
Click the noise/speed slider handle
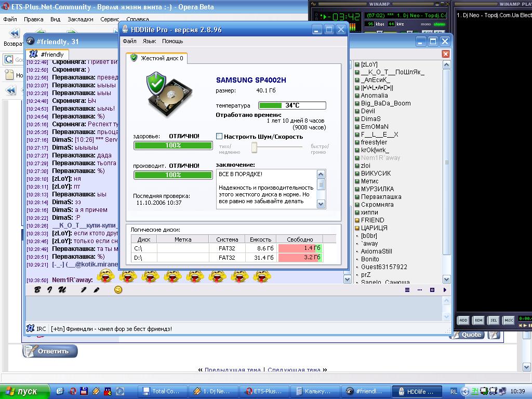tap(255, 148)
